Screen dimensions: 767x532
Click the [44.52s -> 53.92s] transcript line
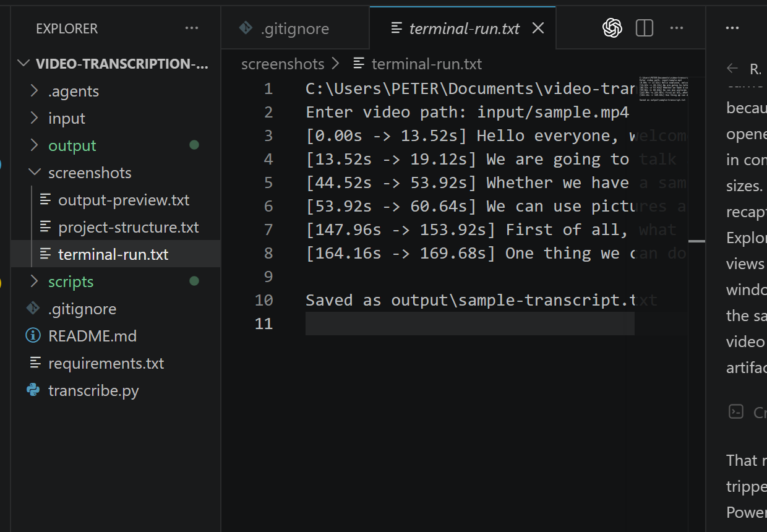496,182
